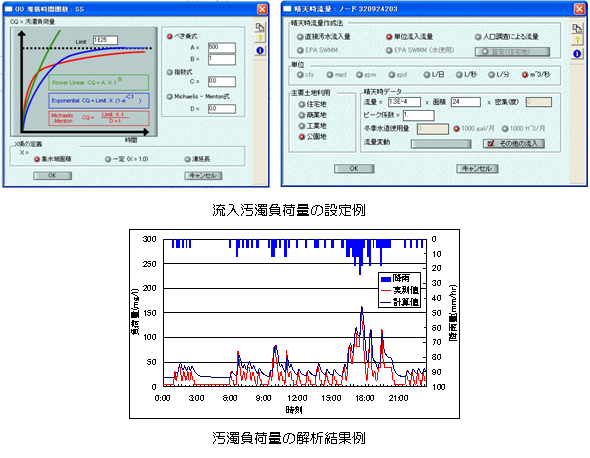Open the yellow help icon in SS dialog
The width and height of the screenshot is (590, 458).
(x=260, y=38)
